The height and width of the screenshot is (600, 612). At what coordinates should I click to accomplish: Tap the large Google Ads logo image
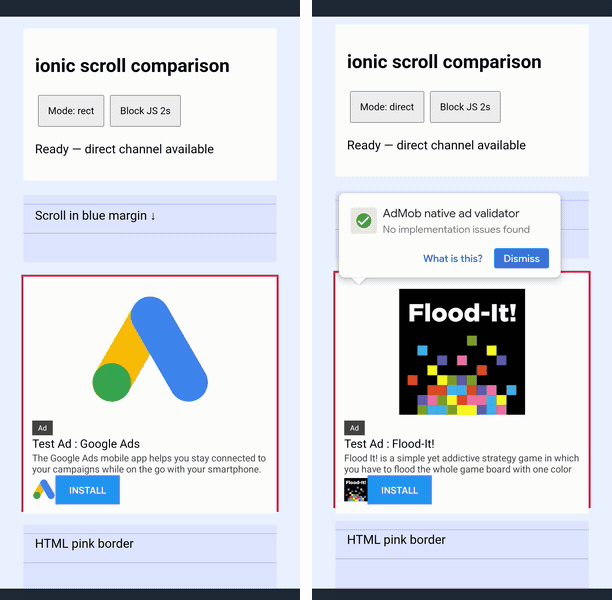tap(150, 349)
